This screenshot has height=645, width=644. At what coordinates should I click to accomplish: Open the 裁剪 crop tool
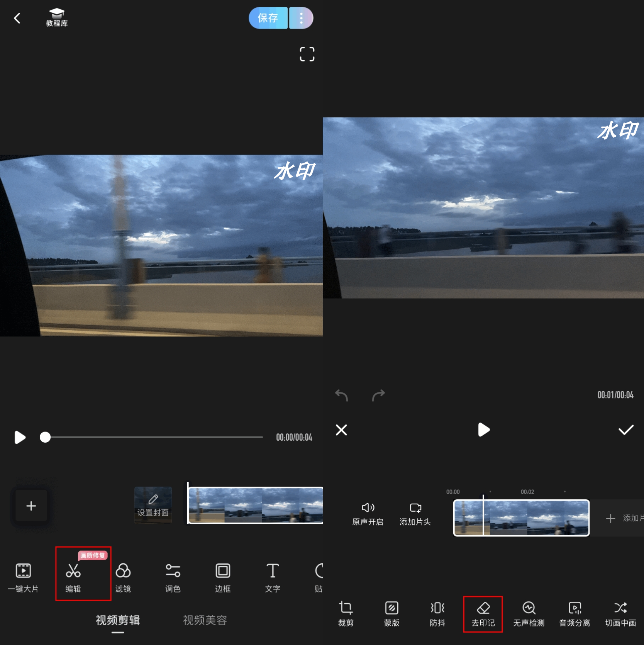(x=346, y=614)
